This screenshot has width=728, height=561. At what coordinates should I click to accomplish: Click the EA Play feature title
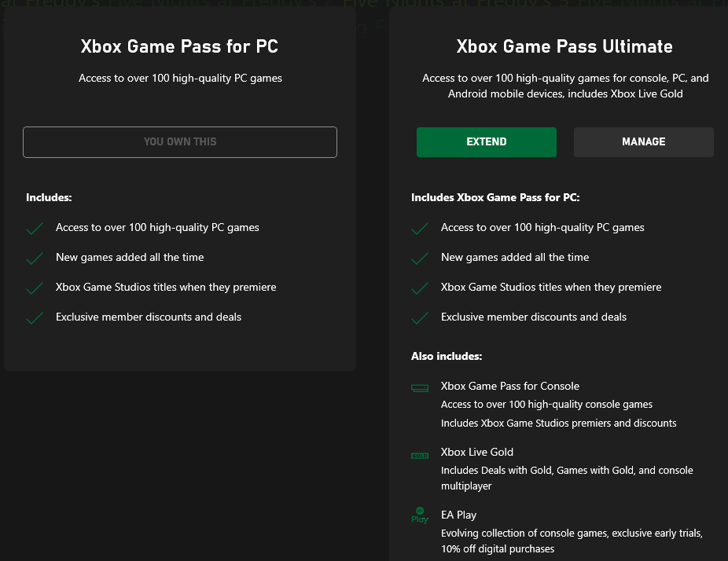[458, 515]
